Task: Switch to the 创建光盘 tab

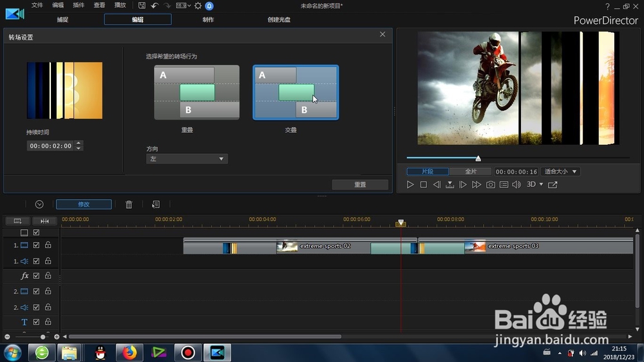Action: point(279,19)
